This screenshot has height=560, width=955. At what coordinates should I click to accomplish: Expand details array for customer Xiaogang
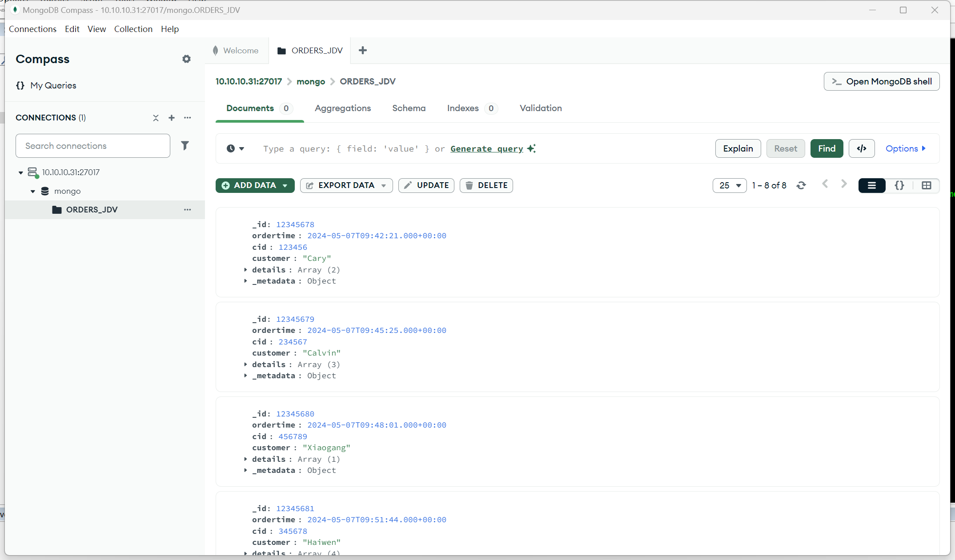pyautogui.click(x=245, y=459)
